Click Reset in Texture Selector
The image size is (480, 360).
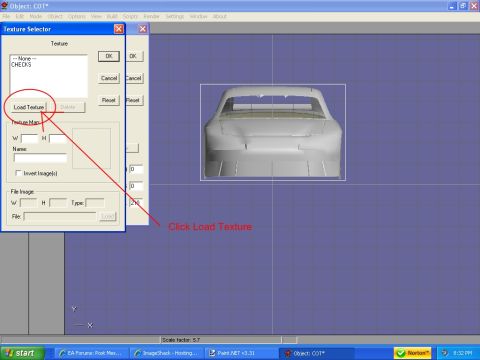[109, 100]
